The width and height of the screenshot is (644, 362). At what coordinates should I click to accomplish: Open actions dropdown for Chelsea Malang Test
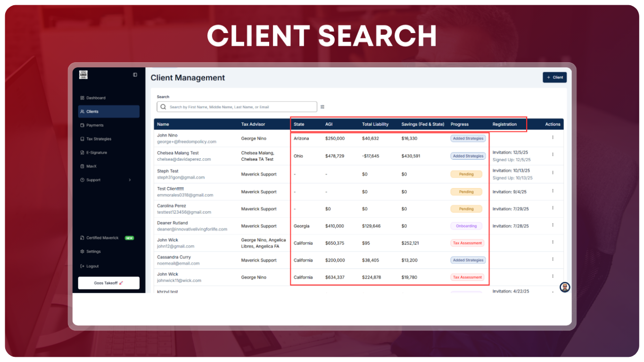[x=553, y=155]
